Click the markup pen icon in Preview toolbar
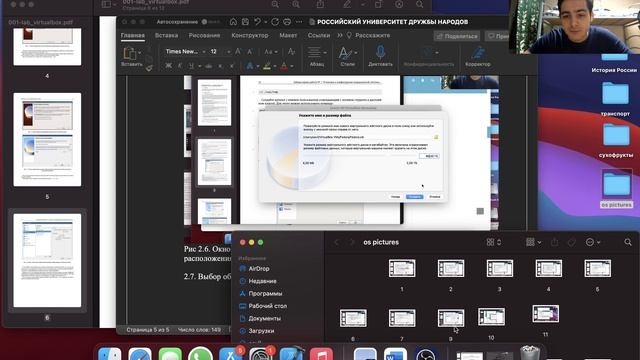 pyautogui.click(x=347, y=4)
